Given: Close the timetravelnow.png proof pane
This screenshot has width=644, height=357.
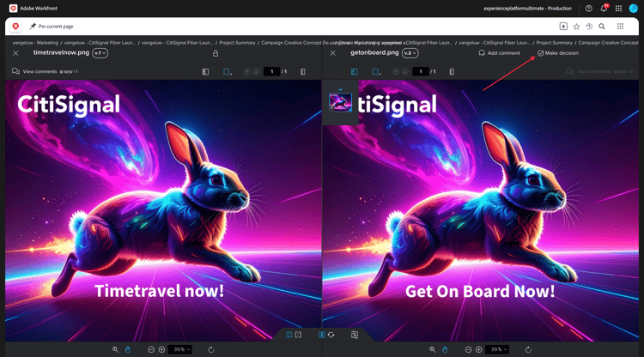Looking at the screenshot, I should 15,53.
